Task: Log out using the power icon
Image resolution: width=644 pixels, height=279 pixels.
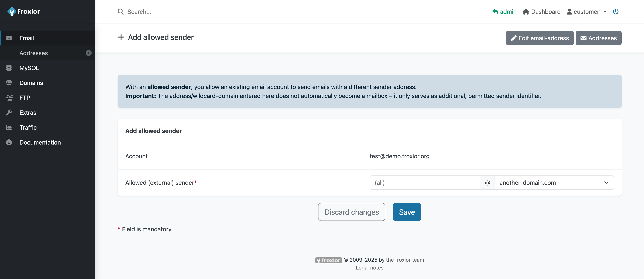Action: (x=616, y=11)
